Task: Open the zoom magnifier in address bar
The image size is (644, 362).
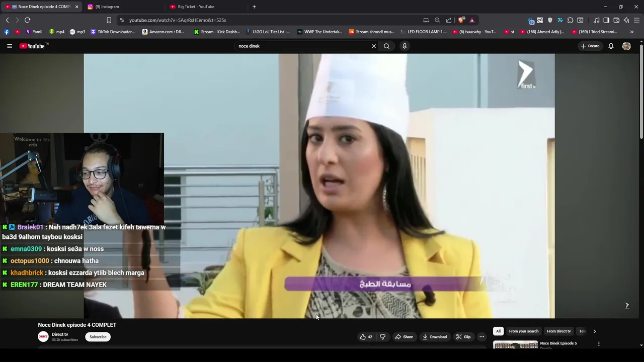Action: 437,20
